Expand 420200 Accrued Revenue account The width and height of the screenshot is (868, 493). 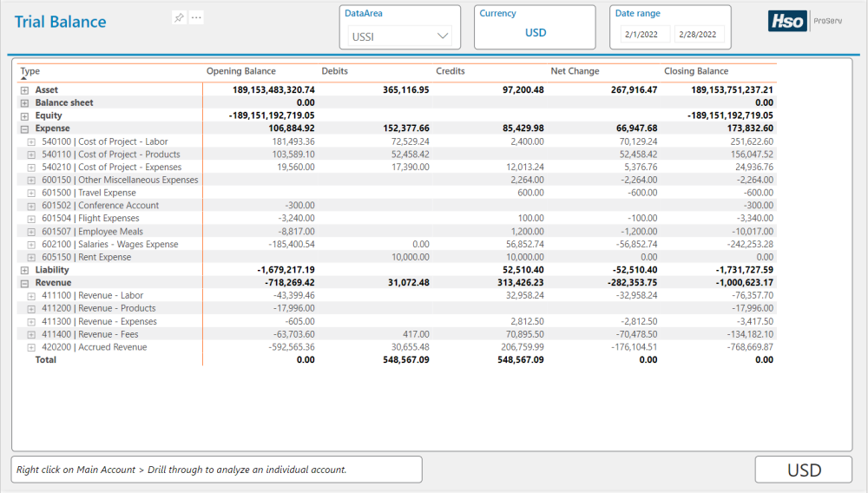point(31,347)
